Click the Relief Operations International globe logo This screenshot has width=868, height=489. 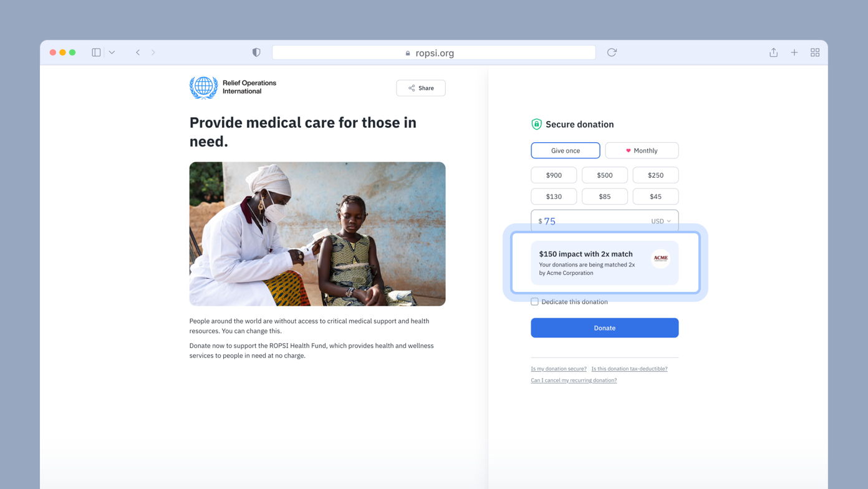[x=203, y=87]
